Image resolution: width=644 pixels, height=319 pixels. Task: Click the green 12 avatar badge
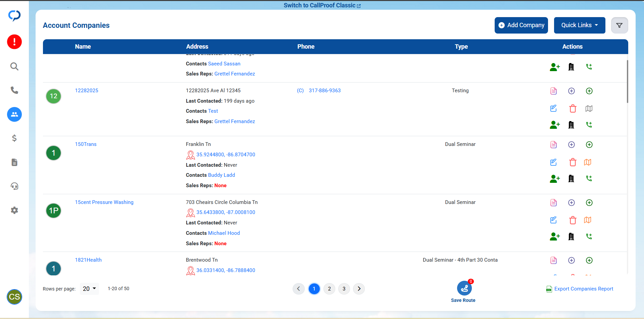pos(53,96)
